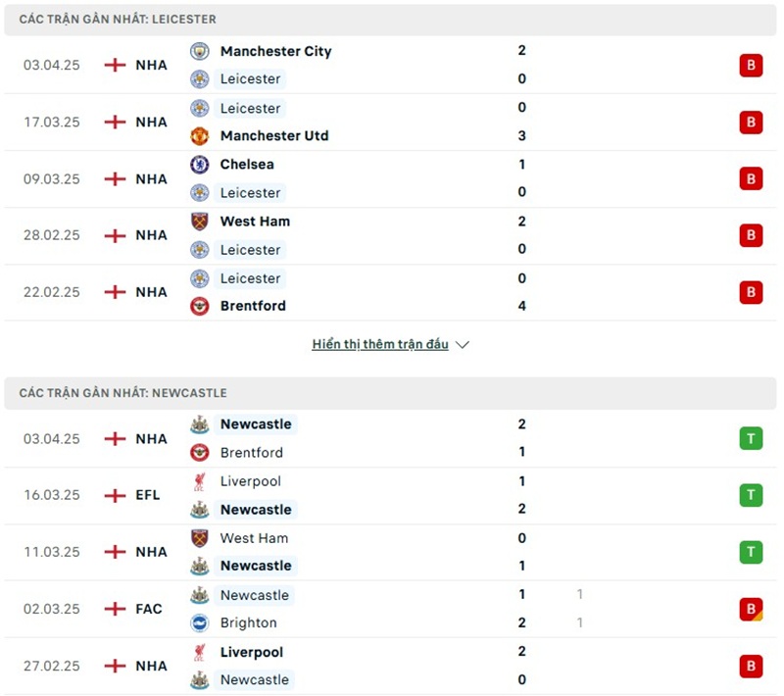Click the Chelsea club crest icon

[199, 165]
